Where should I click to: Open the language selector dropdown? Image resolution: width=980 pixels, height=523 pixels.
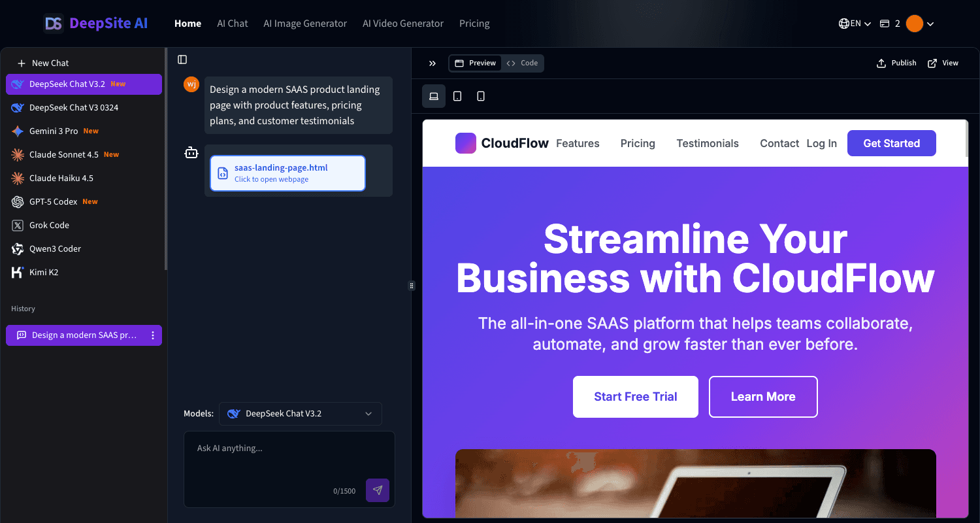[855, 23]
